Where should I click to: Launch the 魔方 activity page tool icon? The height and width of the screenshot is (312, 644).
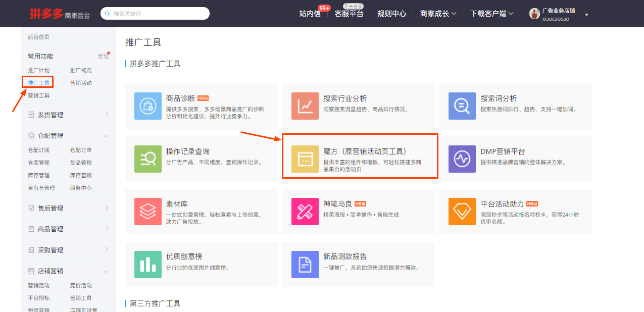[x=305, y=159]
